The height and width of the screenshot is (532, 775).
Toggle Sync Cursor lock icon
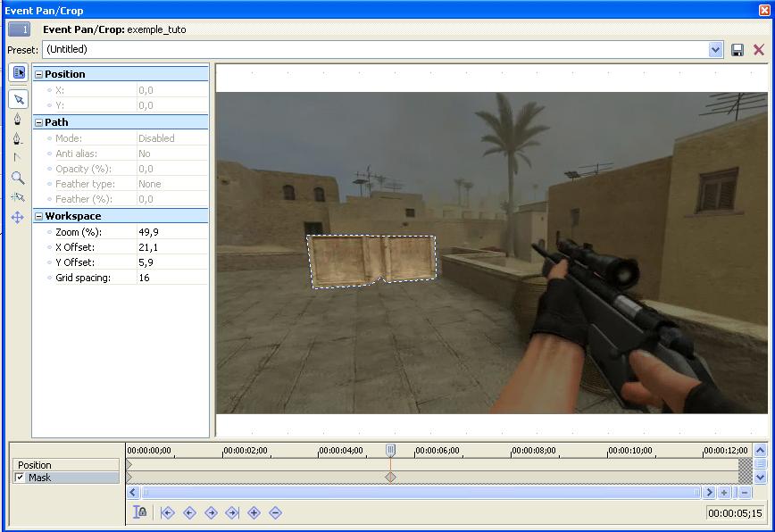click(x=140, y=512)
